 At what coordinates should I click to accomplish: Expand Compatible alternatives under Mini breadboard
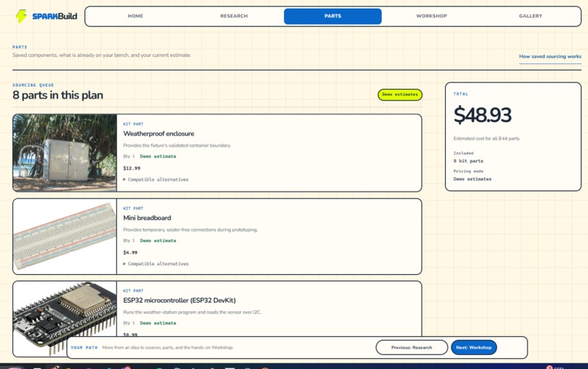(x=156, y=264)
